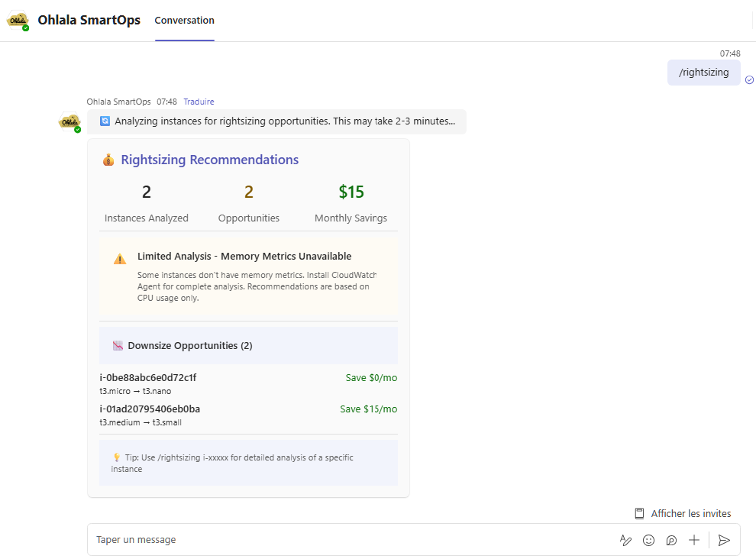Open the plus actions icon near the compose box
This screenshot has height=559, width=756.
(x=694, y=540)
